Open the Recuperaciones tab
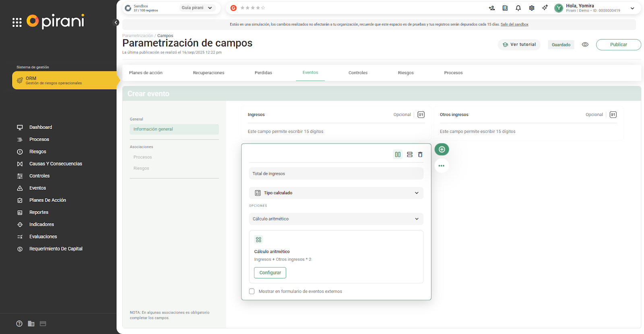The height and width of the screenshot is (334, 644). (208, 73)
